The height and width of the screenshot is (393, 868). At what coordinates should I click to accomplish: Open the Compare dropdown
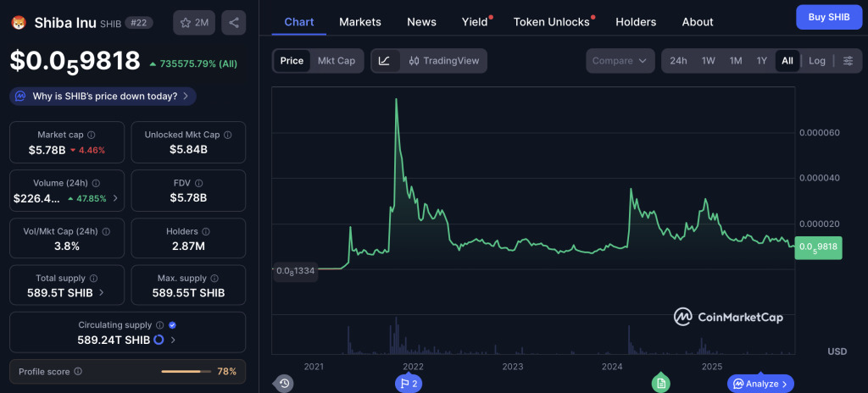620,61
